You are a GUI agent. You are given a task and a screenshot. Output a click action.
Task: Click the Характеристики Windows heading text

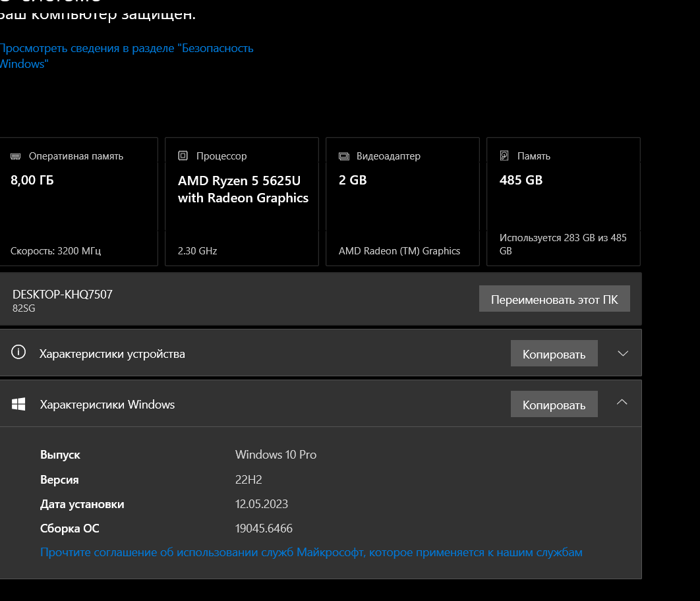[107, 405]
